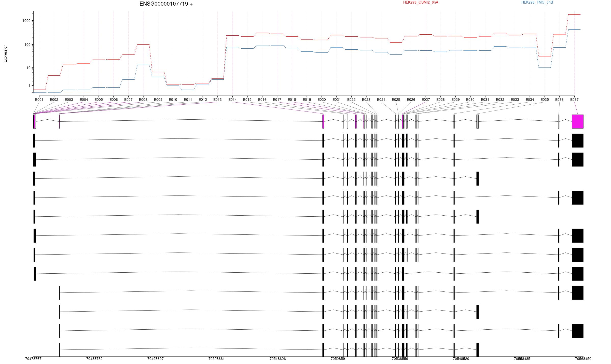Click exon bin label E019
611x364 pixels.
click(307, 100)
